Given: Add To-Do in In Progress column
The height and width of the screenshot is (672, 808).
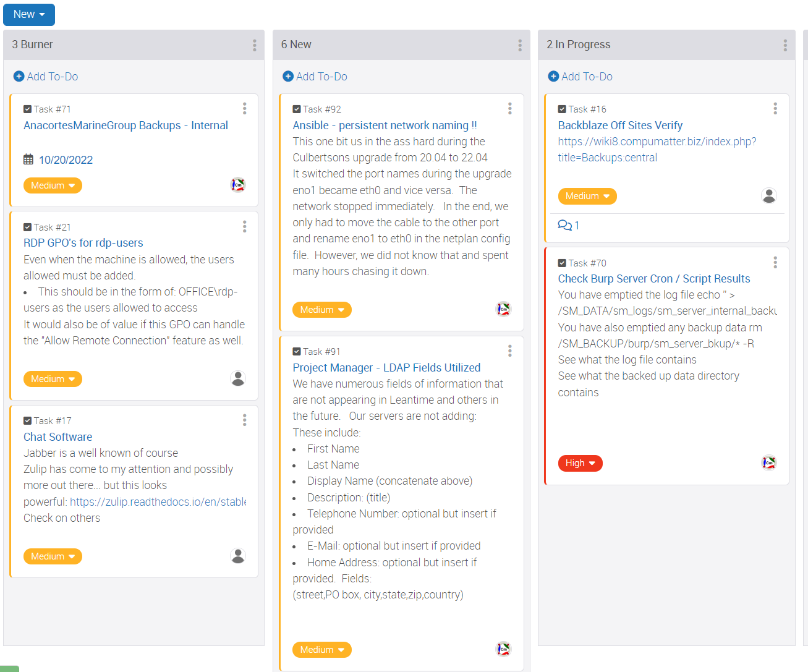Looking at the screenshot, I should point(580,77).
